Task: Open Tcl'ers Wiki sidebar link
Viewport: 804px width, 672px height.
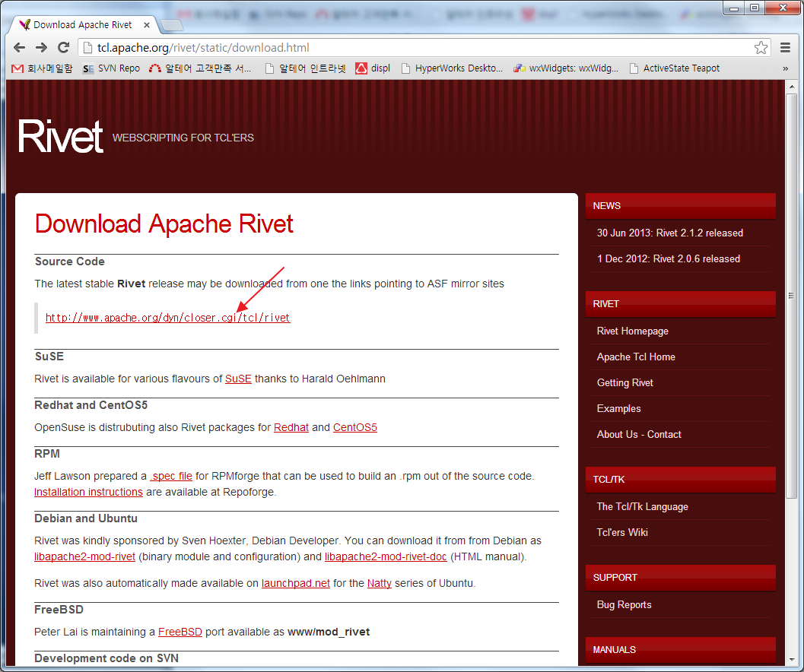Action: [622, 533]
